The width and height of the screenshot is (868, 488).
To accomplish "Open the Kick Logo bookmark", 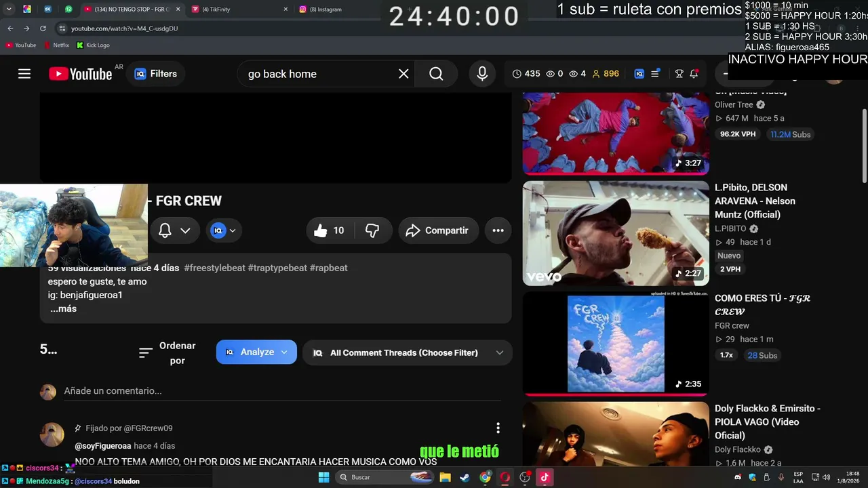I will (x=93, y=45).
